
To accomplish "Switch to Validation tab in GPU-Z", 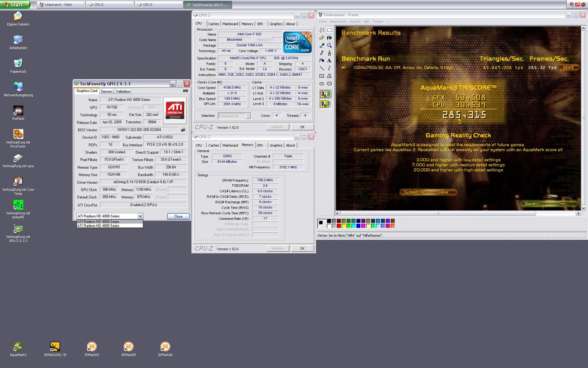I will click(123, 91).
